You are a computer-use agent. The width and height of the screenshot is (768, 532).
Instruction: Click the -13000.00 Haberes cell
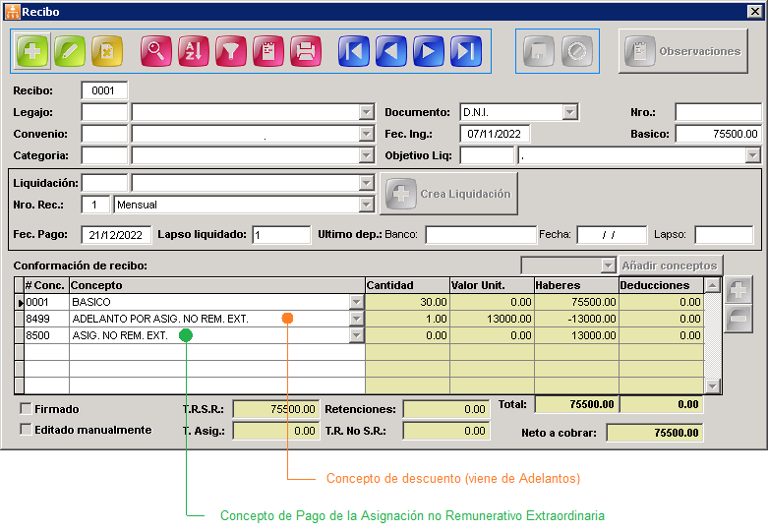576,319
